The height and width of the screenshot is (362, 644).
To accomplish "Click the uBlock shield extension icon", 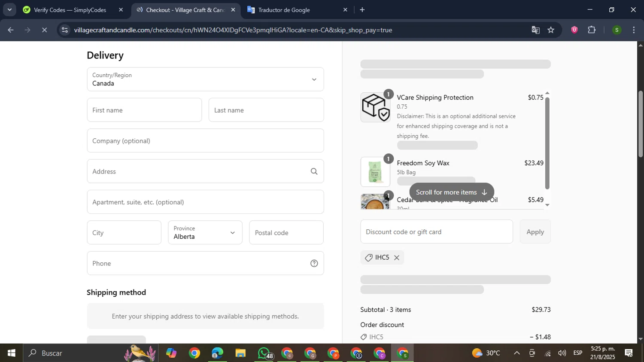I will 574,30.
